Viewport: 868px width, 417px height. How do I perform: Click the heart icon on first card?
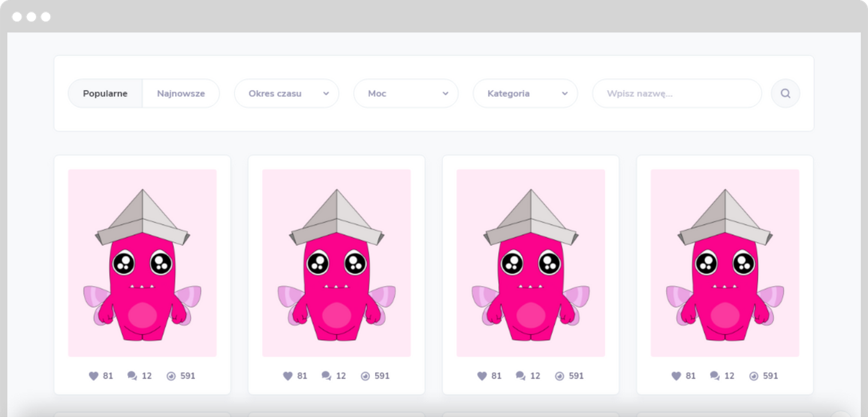(94, 376)
